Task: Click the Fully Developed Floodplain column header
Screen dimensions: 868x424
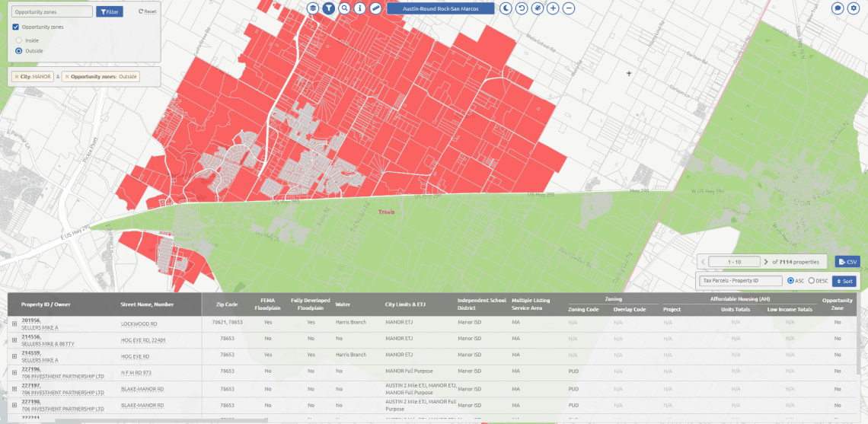Action: click(311, 304)
